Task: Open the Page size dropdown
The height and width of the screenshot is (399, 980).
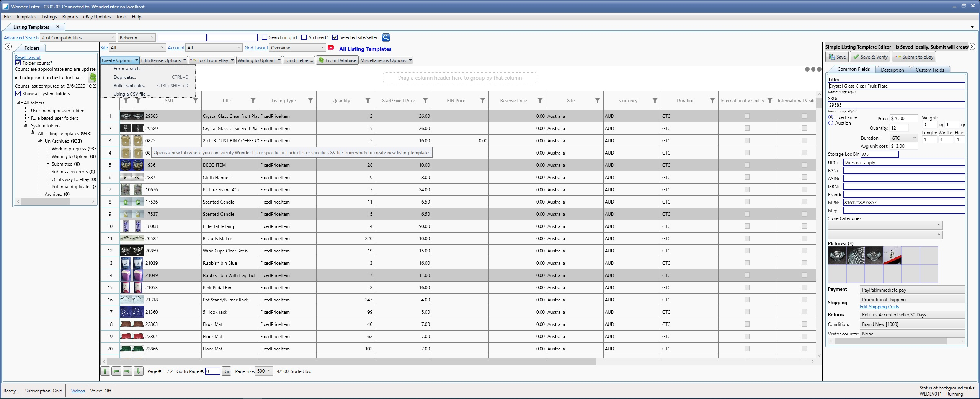Action: (x=264, y=371)
